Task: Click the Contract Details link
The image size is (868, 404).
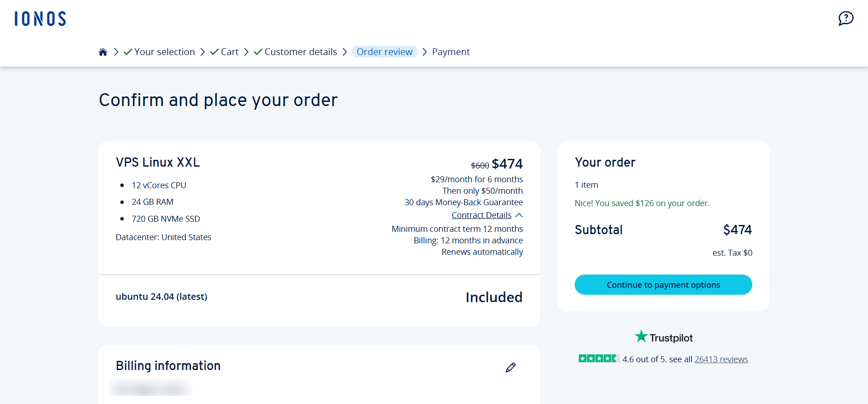Action: (482, 215)
